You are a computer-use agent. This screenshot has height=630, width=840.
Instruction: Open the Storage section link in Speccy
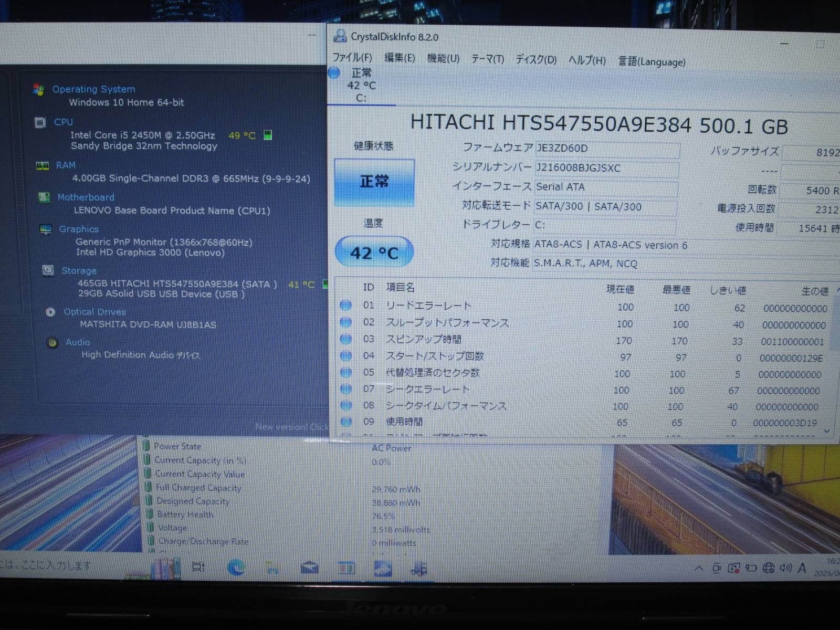click(79, 271)
